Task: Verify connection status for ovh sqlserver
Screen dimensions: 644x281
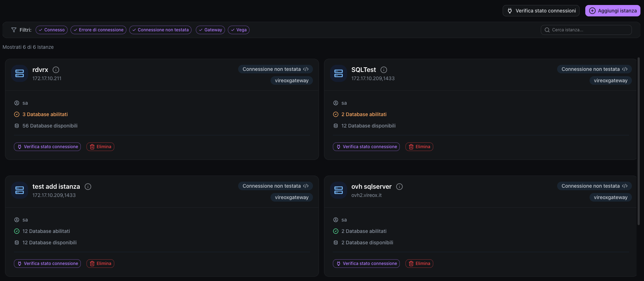Action: [x=366, y=264]
